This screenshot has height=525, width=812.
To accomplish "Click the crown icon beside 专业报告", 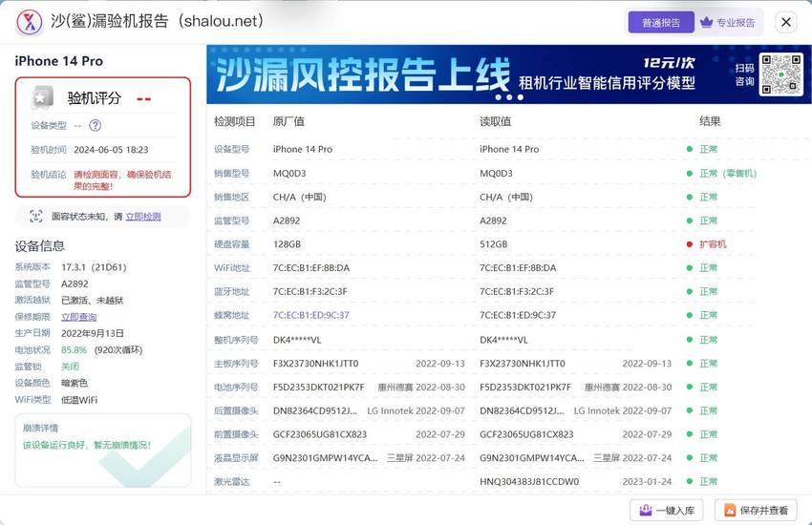I will 706,22.
